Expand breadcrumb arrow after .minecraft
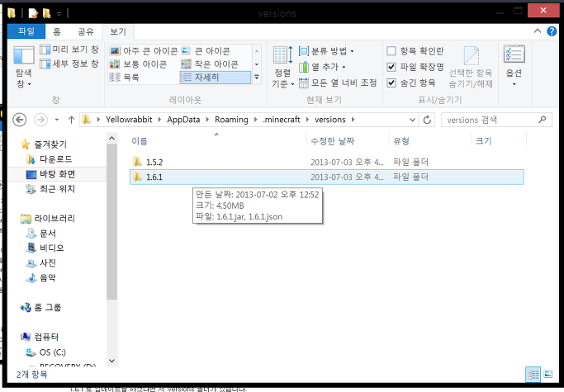564x392 pixels. pyautogui.click(x=307, y=120)
